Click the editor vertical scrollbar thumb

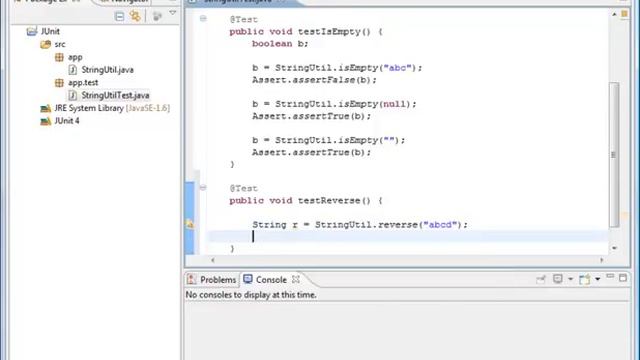(x=614, y=154)
